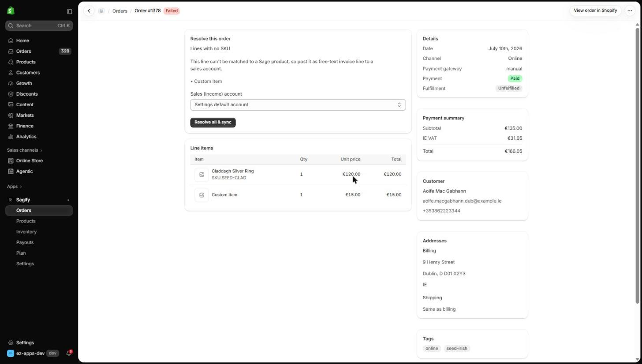Open the Sales income account dropdown
Image resolution: width=642 pixels, height=364 pixels.
[x=298, y=105]
